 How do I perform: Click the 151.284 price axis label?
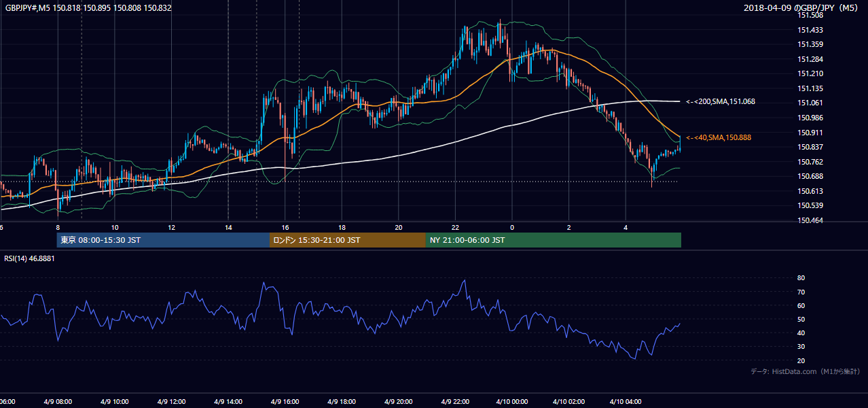810,59
